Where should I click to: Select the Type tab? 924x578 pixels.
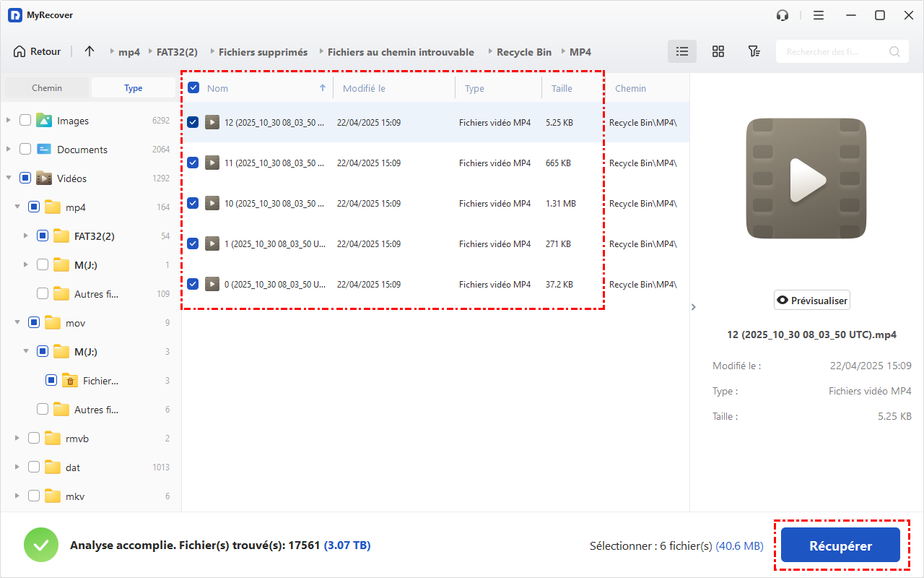pyautogui.click(x=134, y=88)
